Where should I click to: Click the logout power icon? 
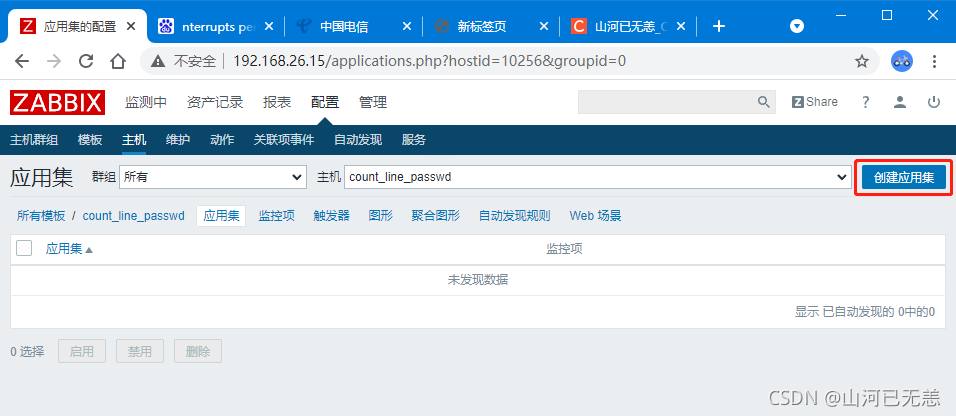(934, 102)
